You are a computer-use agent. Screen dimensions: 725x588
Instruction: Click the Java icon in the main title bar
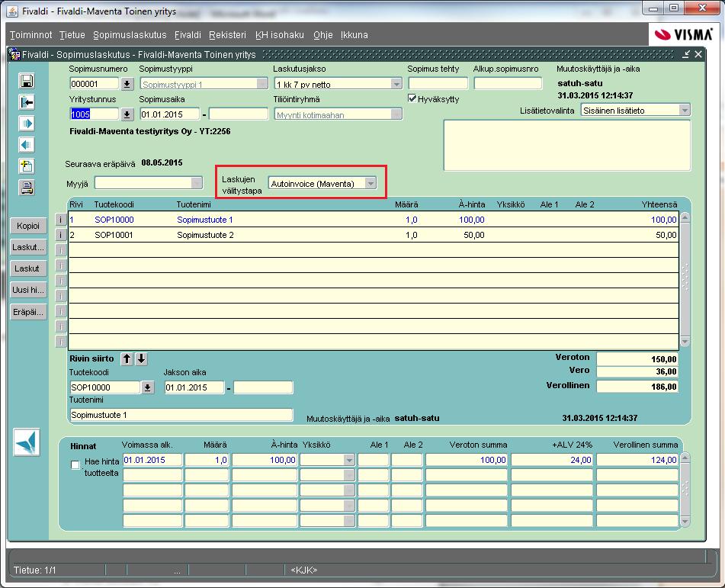point(13,11)
